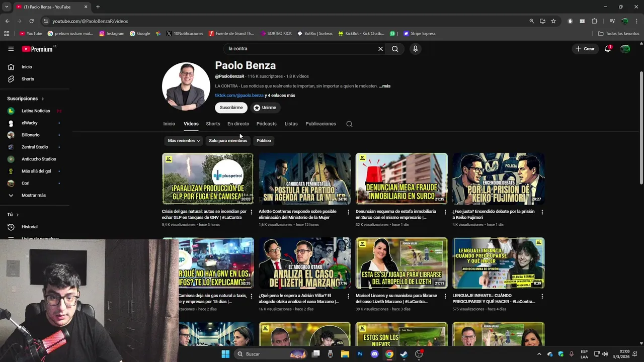
Task: Open options for Lenguaje Infantil video
Action: click(542, 297)
